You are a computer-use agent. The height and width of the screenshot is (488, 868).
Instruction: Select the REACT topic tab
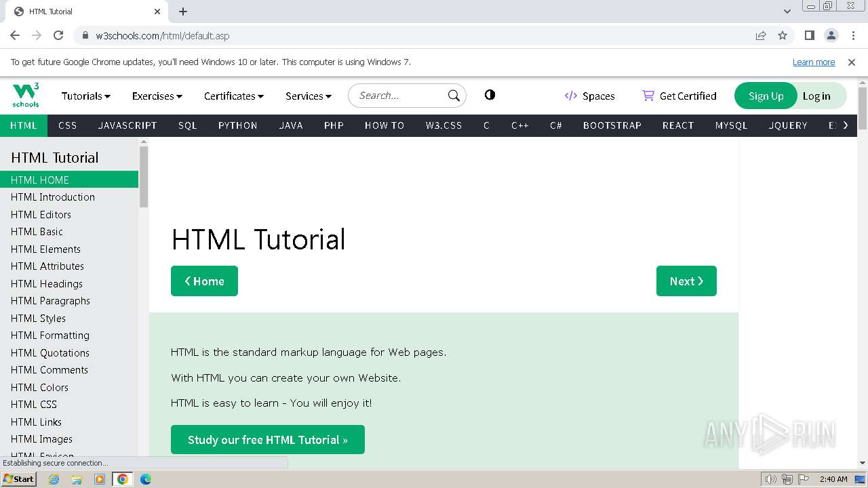(678, 125)
